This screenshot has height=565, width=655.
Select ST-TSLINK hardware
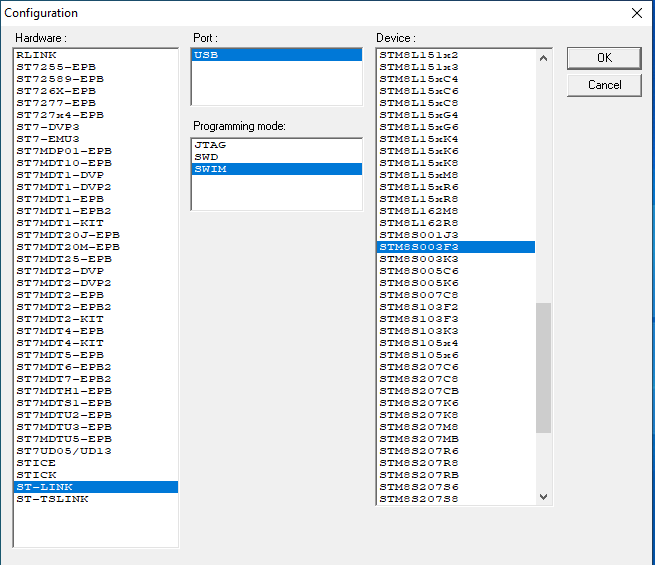[x=96, y=499]
